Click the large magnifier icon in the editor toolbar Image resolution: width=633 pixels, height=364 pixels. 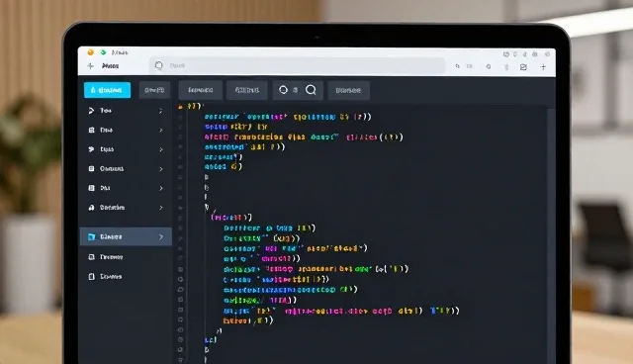[311, 90]
